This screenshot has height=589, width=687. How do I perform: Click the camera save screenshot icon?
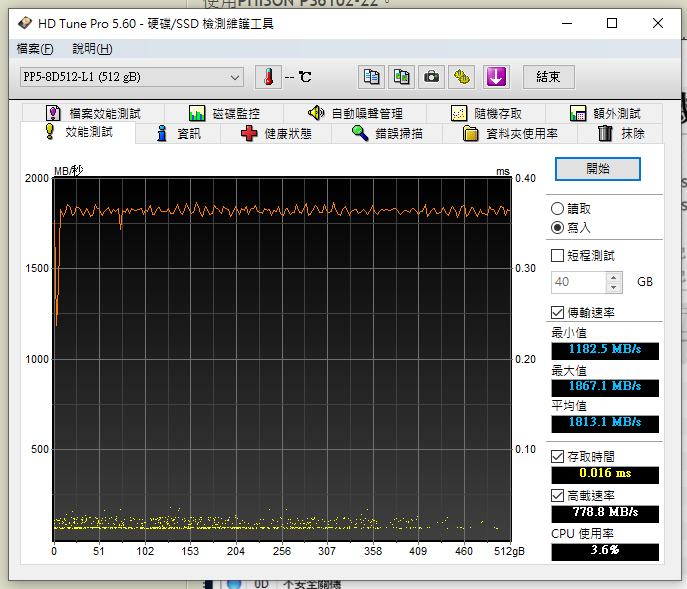click(x=432, y=77)
